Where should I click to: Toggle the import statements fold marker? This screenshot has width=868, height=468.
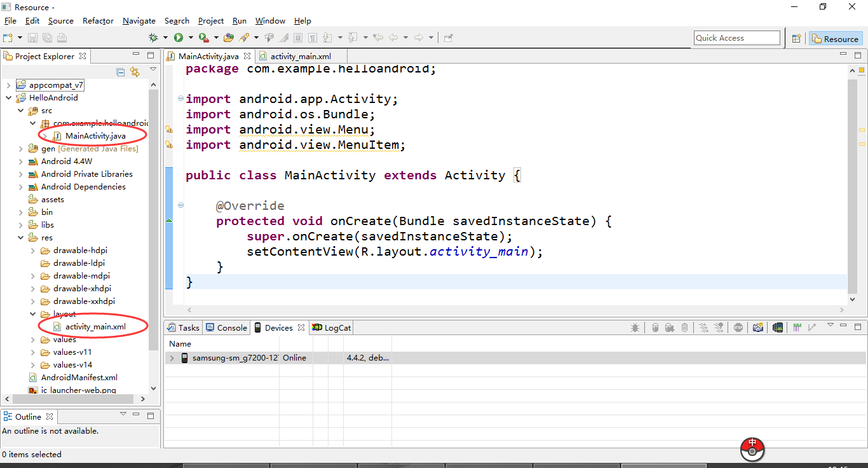pyautogui.click(x=180, y=99)
